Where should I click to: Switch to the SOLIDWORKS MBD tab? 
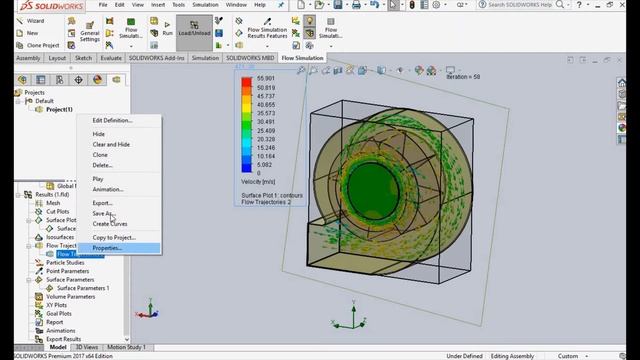tap(250, 58)
